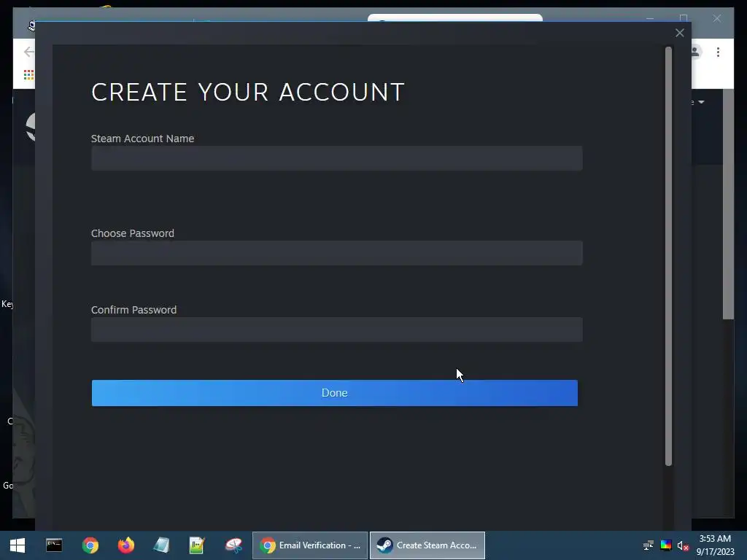Click the Steam Account Name input field
Screen dimensions: 747x560
336,158
